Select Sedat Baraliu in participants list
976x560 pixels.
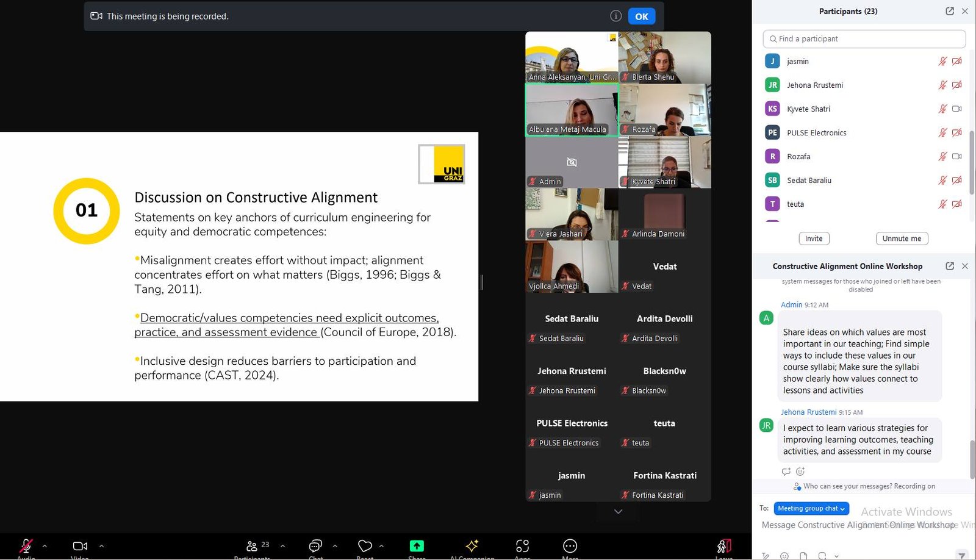click(809, 181)
